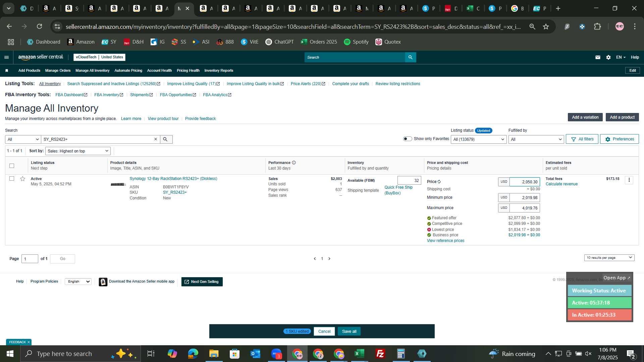This screenshot has height=362, width=644.
Task: Open the Seller Central hamburger menu
Action: 6,57
